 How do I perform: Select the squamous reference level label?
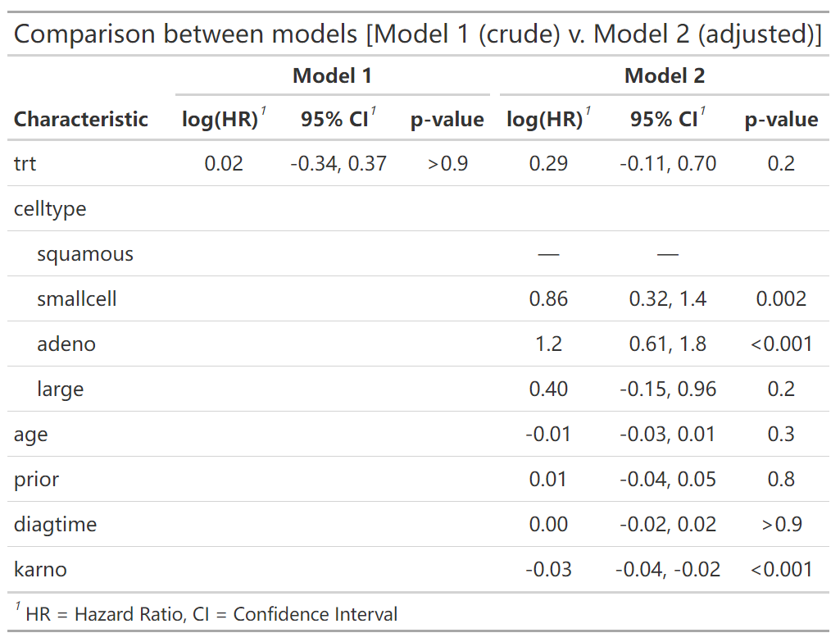[85, 254]
